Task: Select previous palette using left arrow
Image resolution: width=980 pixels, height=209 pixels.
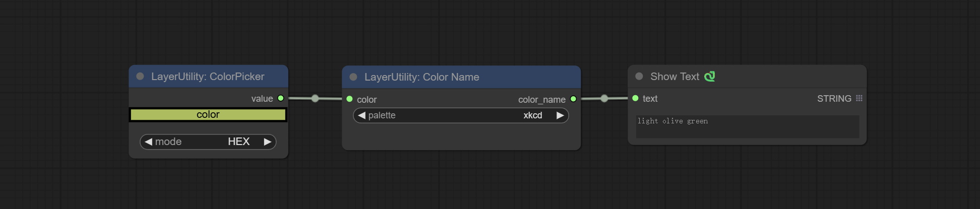Action: pos(361,115)
